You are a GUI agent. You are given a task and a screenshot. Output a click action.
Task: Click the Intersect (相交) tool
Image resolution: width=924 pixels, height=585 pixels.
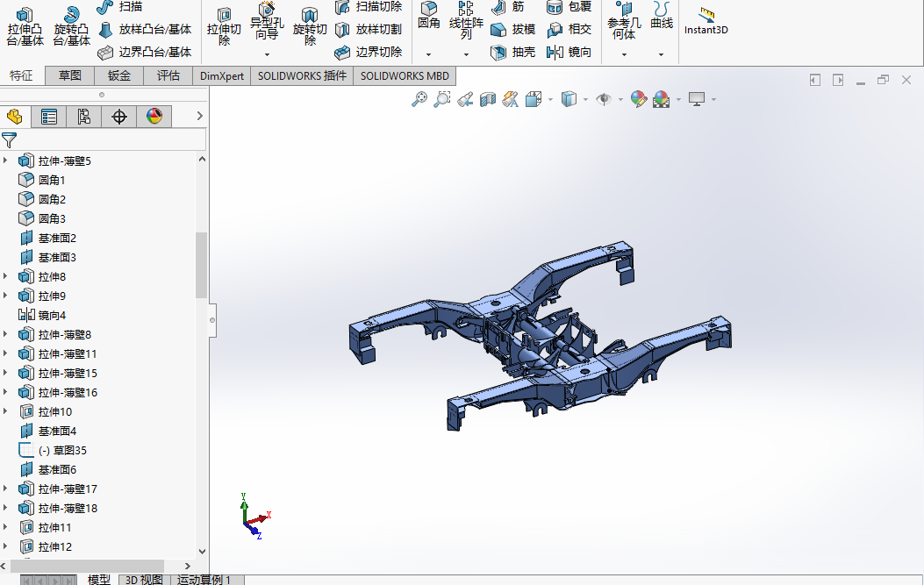tap(569, 30)
